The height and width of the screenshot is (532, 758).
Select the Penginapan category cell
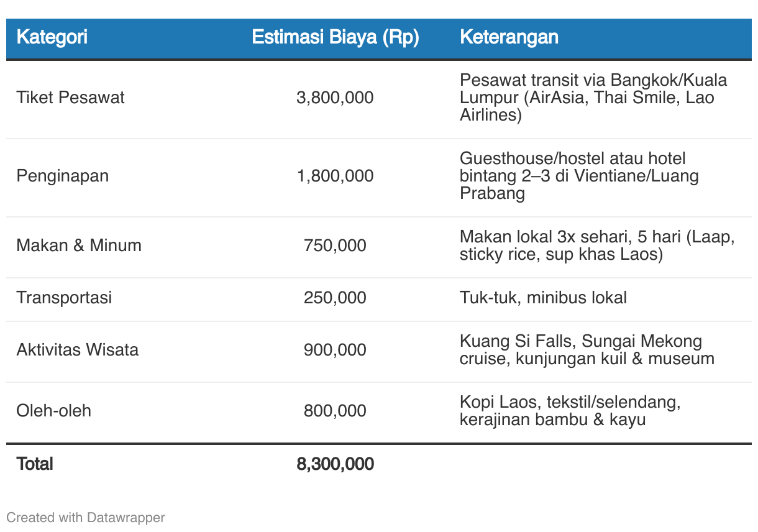[63, 176]
